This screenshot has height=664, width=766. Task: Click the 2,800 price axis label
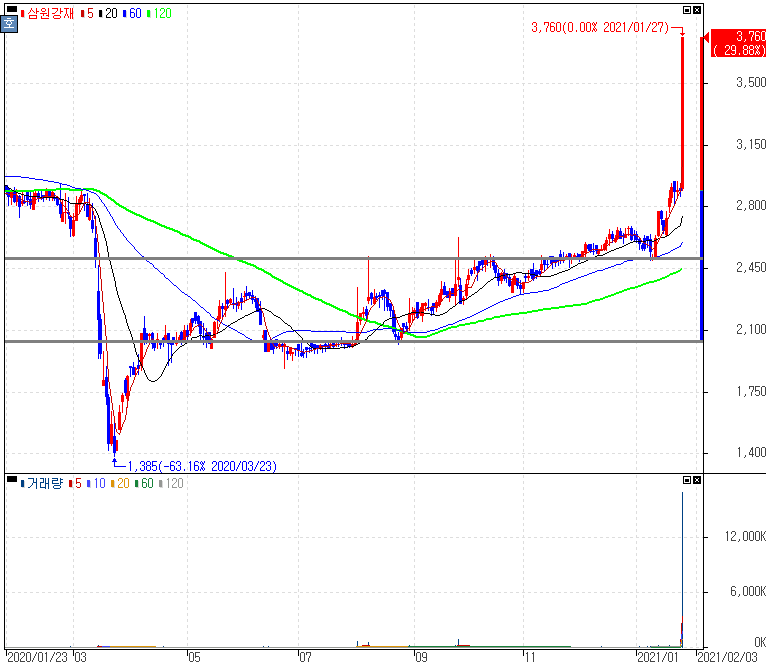[x=751, y=206]
